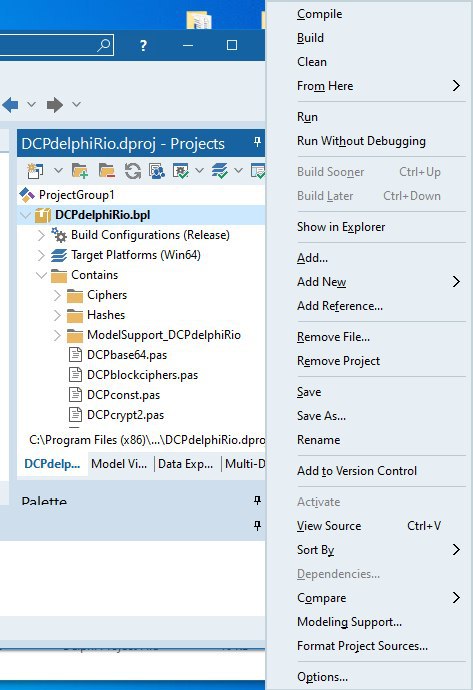Open dropdown beside build configuration icon
The image size is (473, 690).
coord(199,170)
